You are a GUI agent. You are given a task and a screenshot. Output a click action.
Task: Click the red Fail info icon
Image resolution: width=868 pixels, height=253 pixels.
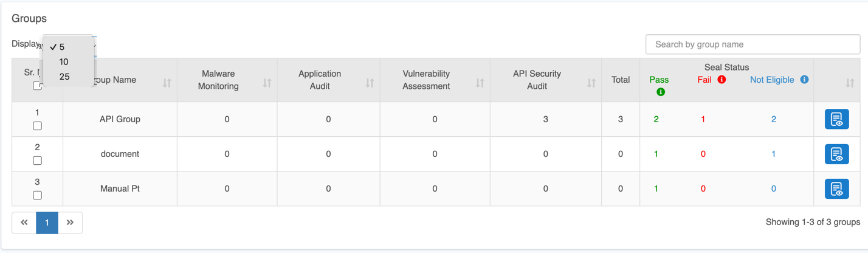pos(722,80)
